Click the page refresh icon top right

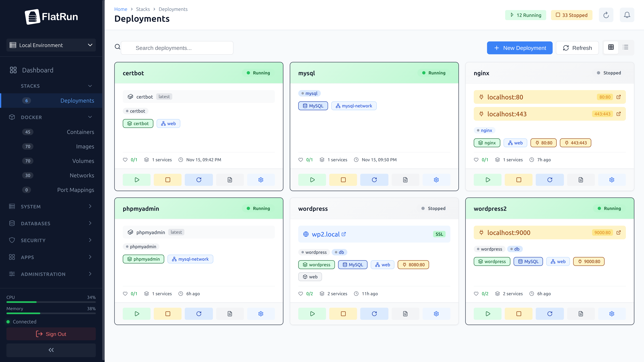tap(606, 15)
